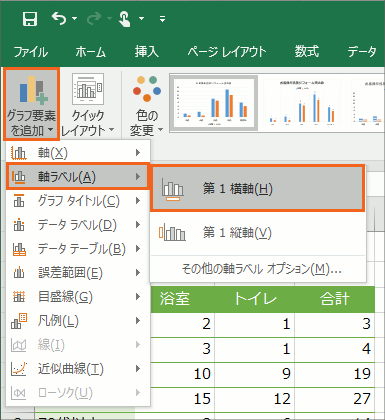Select the cell containing 12
385x420 pixels.
[x=255, y=399]
